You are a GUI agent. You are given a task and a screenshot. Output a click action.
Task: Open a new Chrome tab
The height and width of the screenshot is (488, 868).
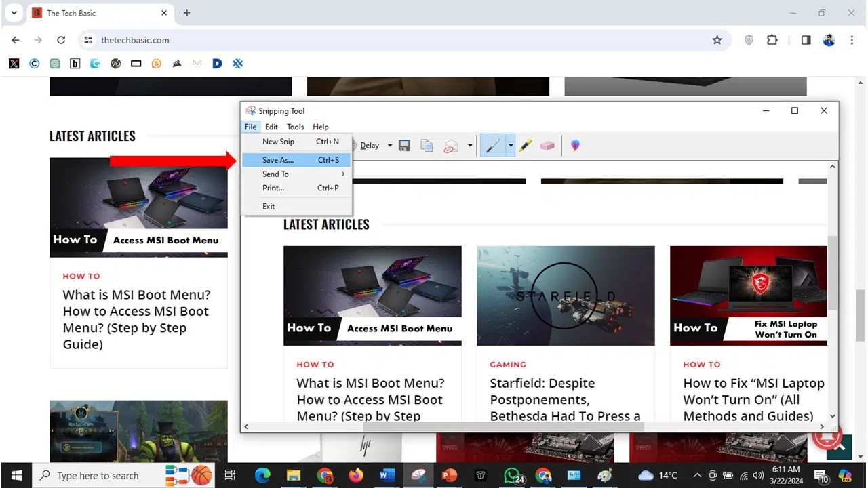[x=186, y=13]
